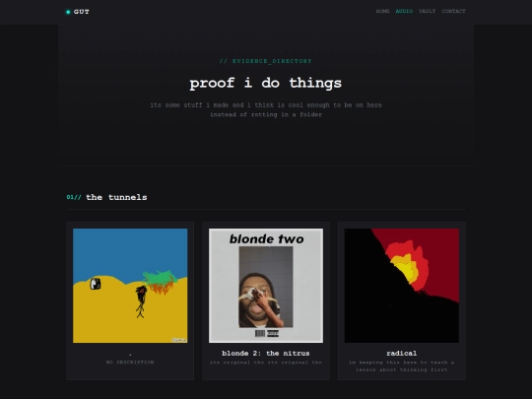Click the 'proof i do things' heading
Image resolution: width=532 pixels, height=399 pixels.
point(266,83)
